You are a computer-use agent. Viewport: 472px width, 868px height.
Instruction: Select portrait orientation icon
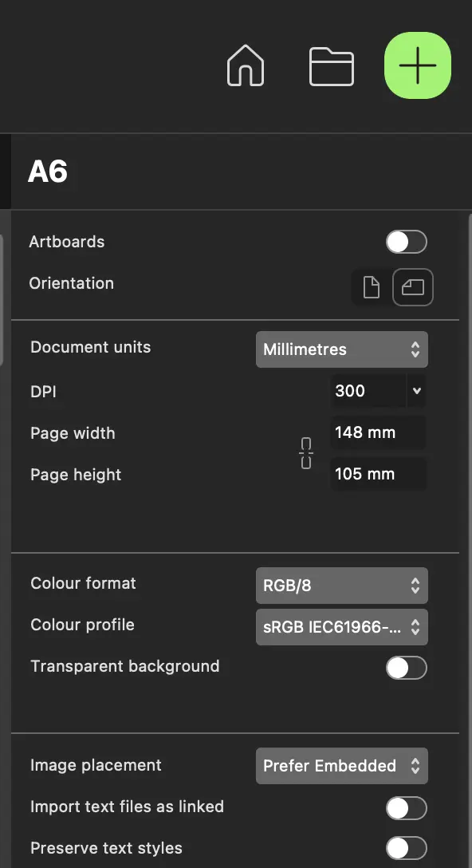point(372,287)
